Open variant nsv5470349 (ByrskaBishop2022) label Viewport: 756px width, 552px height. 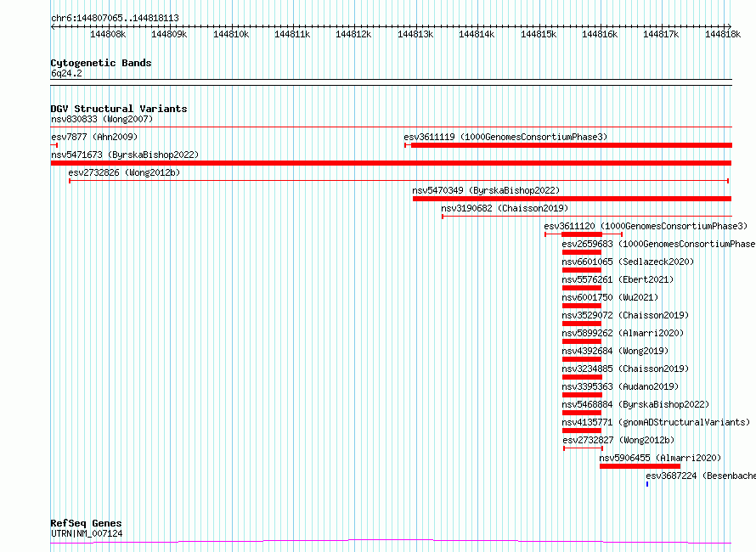(486, 190)
